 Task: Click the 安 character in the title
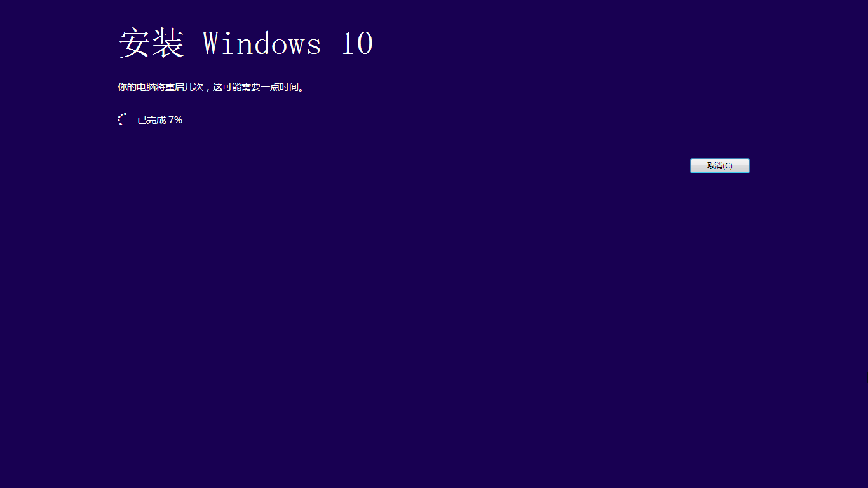tap(135, 44)
